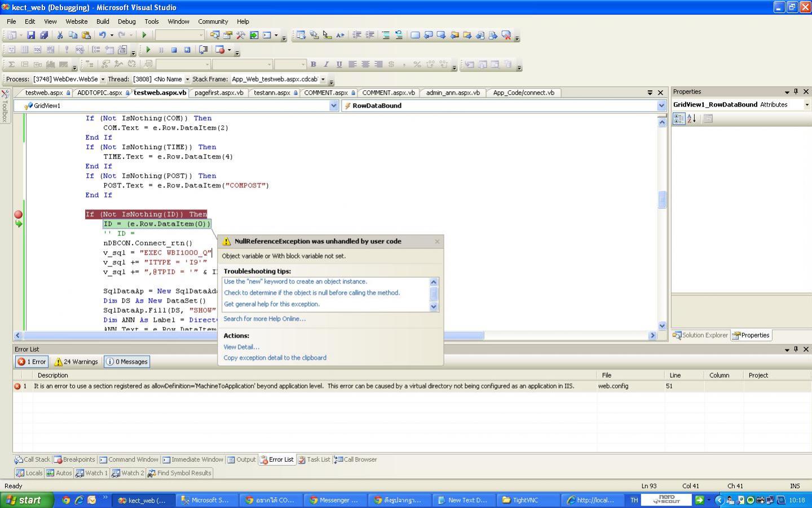Image resolution: width=812 pixels, height=508 pixels.
Task: Click the Copy toolbar icon
Action: tap(73, 35)
